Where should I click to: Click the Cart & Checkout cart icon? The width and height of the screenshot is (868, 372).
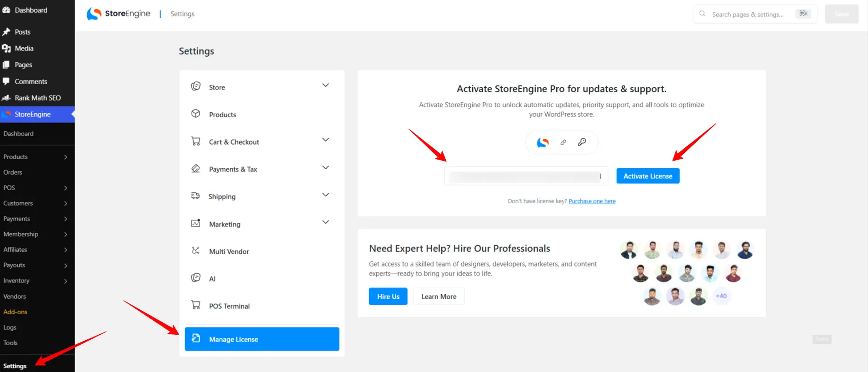[196, 141]
